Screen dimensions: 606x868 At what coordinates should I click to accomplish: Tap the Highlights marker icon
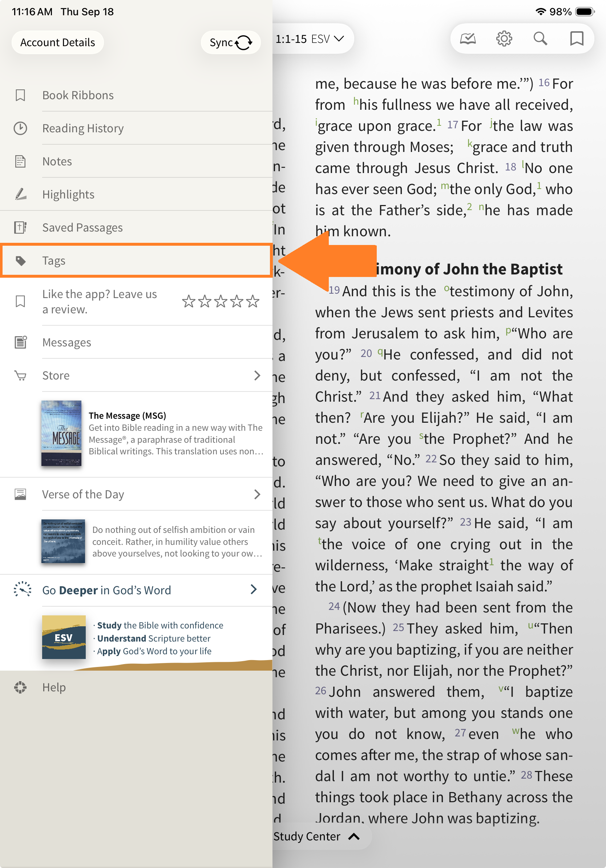(x=20, y=194)
